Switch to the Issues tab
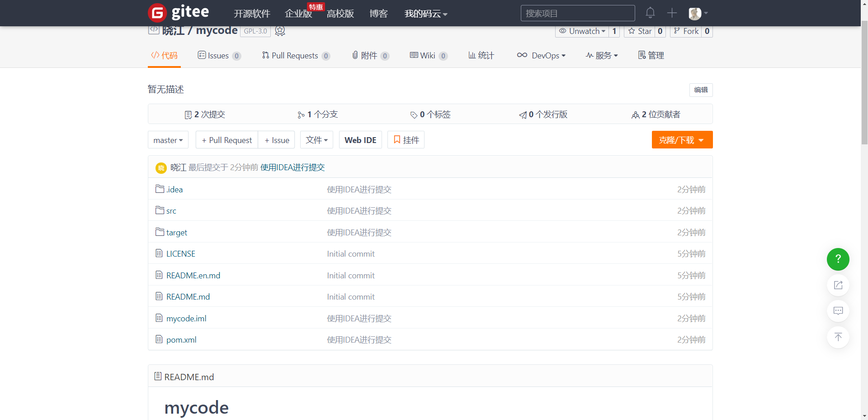This screenshot has height=420, width=868. coord(219,56)
